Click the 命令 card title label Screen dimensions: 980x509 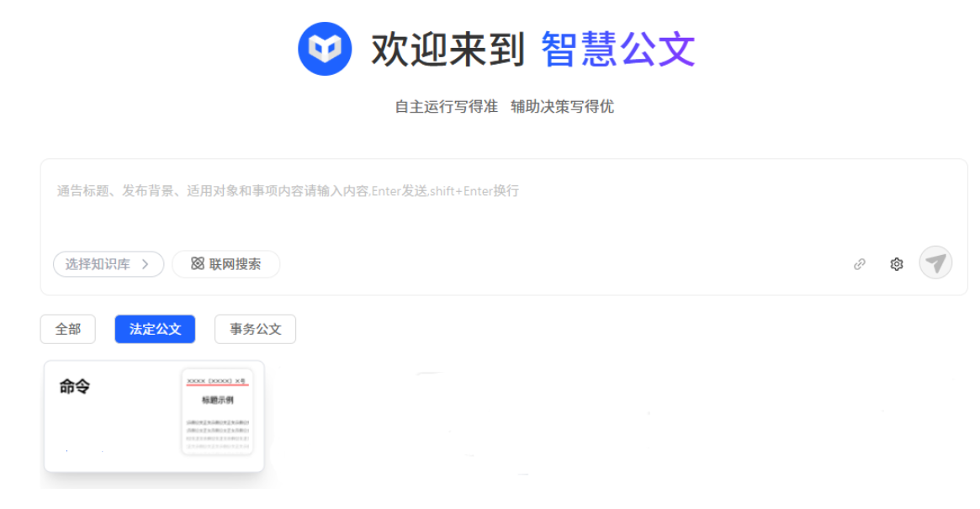pos(74,386)
